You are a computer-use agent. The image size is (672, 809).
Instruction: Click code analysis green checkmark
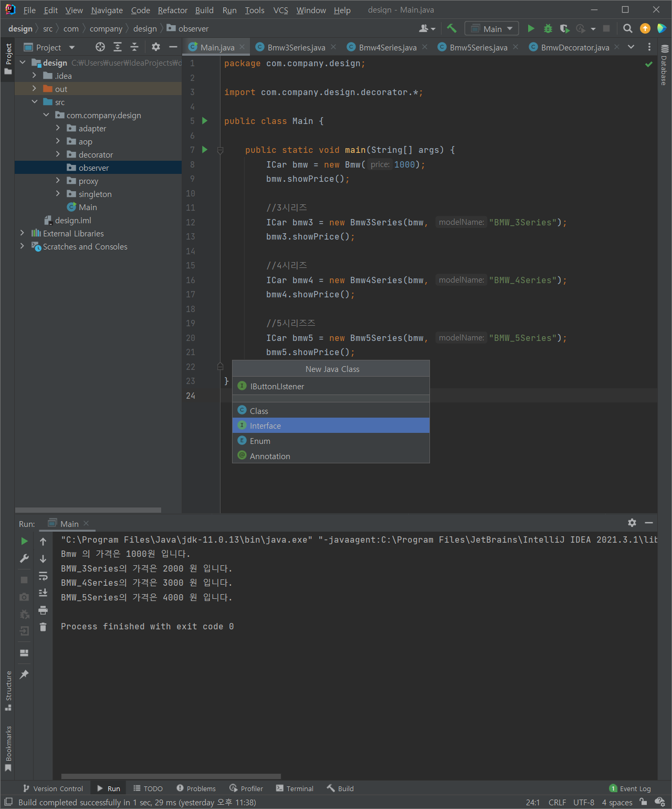pyautogui.click(x=649, y=64)
